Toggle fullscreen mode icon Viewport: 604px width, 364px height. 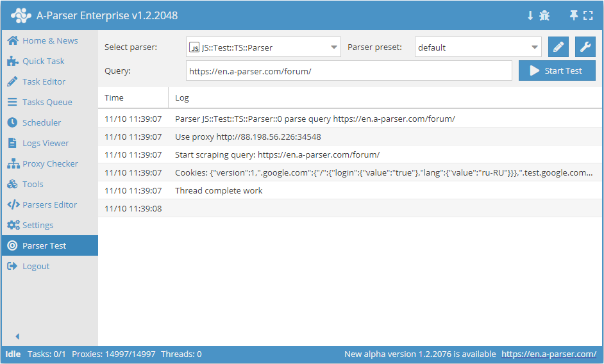pyautogui.click(x=588, y=15)
